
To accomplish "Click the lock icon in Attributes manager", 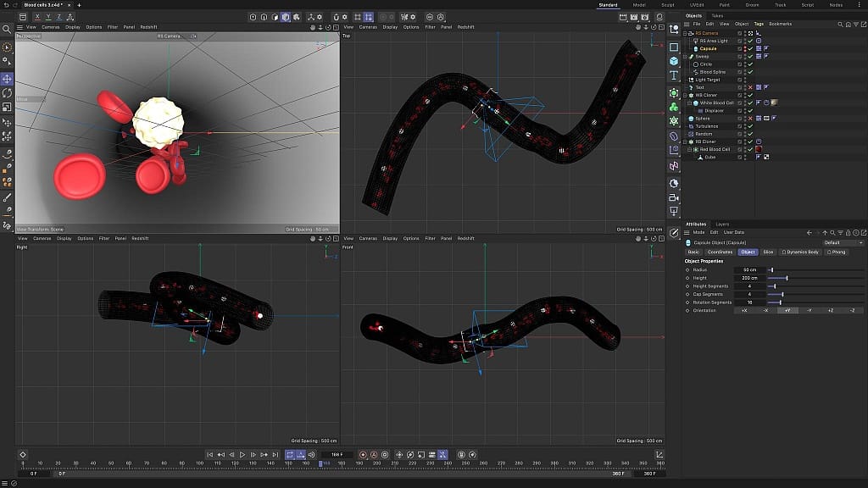I will (x=848, y=233).
